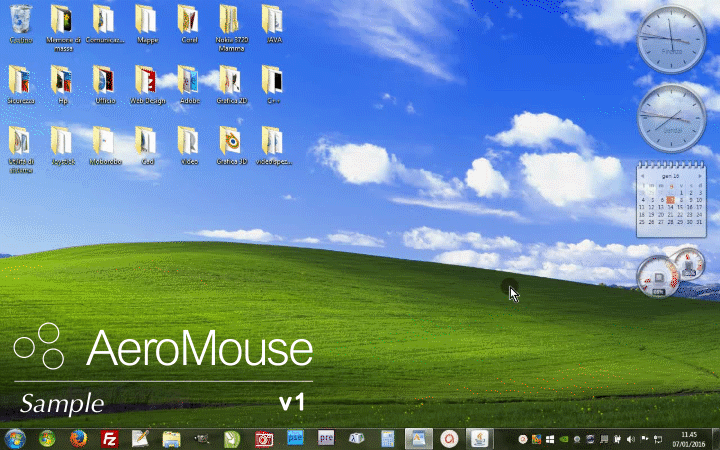
Task: Select the videoispez... folder
Action: 274,146
